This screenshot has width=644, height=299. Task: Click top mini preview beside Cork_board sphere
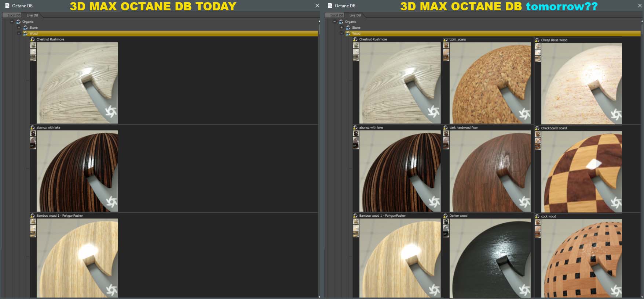point(446,45)
